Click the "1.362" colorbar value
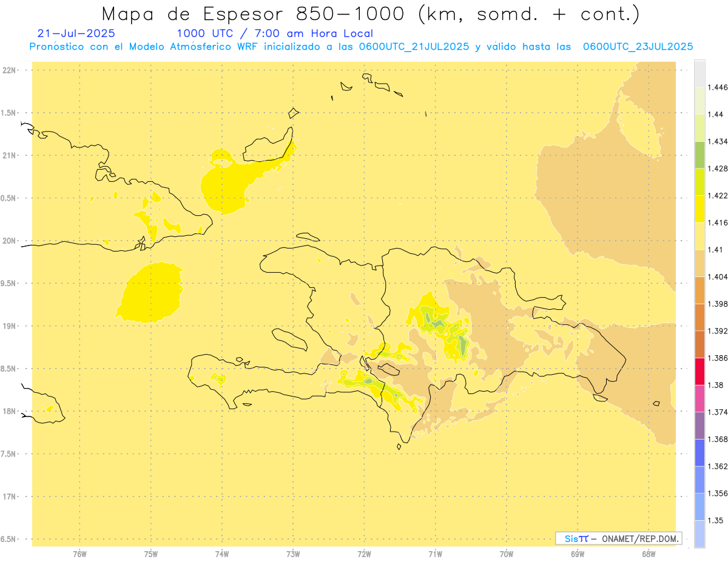This screenshot has width=728, height=562. pos(719,466)
